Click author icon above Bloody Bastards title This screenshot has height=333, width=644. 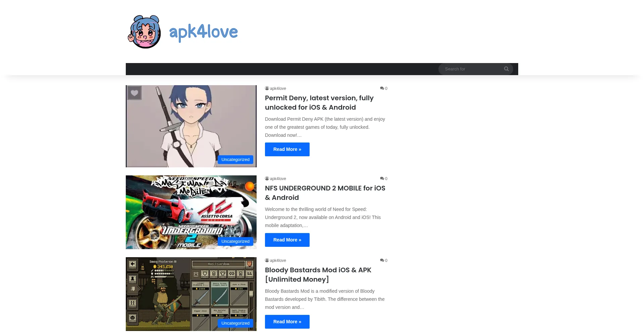[267, 261]
